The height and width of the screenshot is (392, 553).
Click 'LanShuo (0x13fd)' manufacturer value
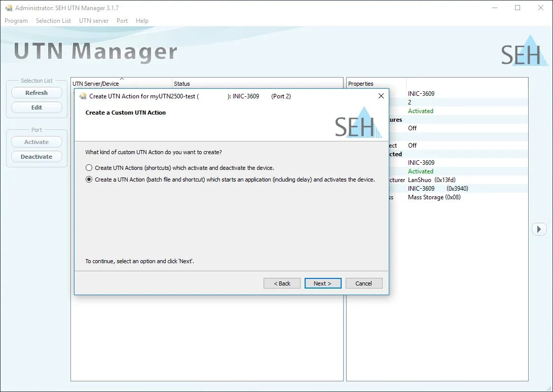(432, 180)
